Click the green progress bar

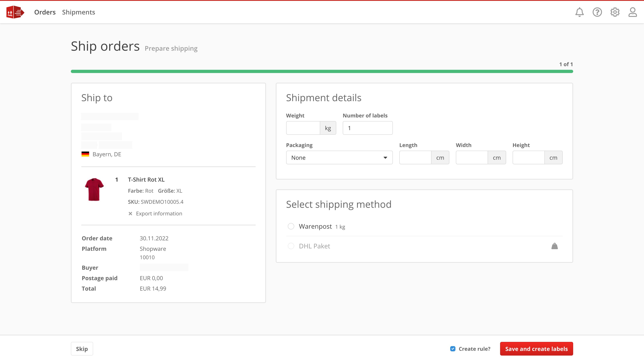click(322, 71)
